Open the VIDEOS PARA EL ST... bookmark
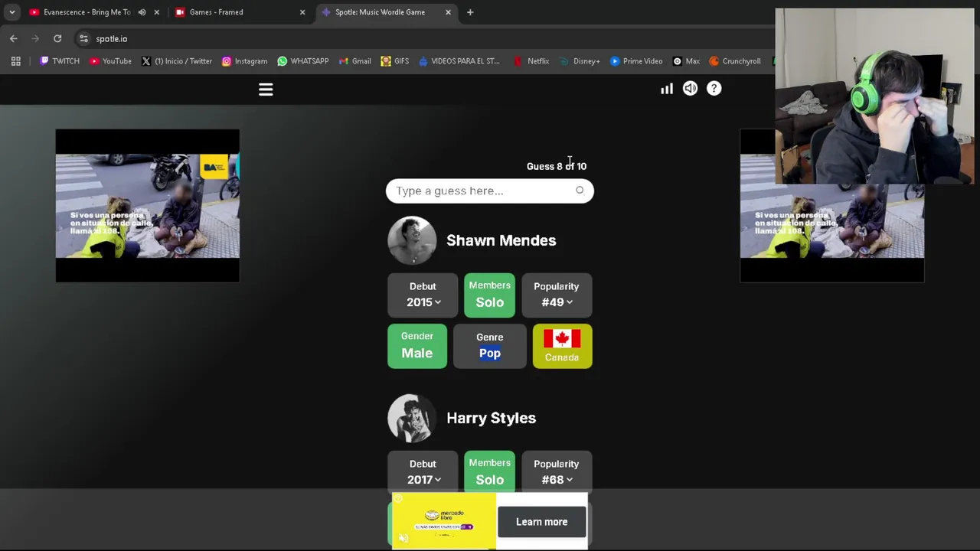Viewport: 980px width, 551px height. pyautogui.click(x=458, y=61)
